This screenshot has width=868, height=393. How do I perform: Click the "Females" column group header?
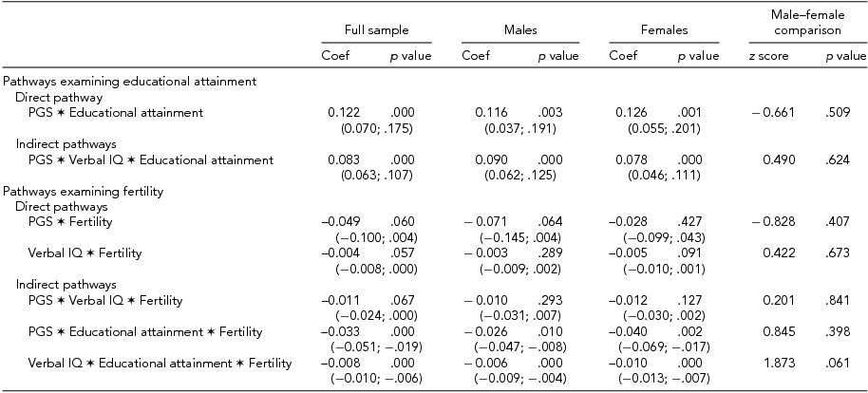point(664,31)
